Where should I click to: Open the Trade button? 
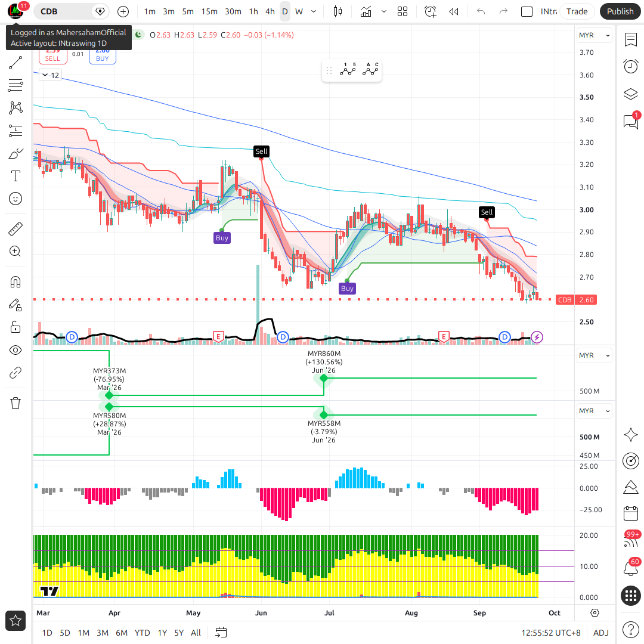pyautogui.click(x=577, y=11)
